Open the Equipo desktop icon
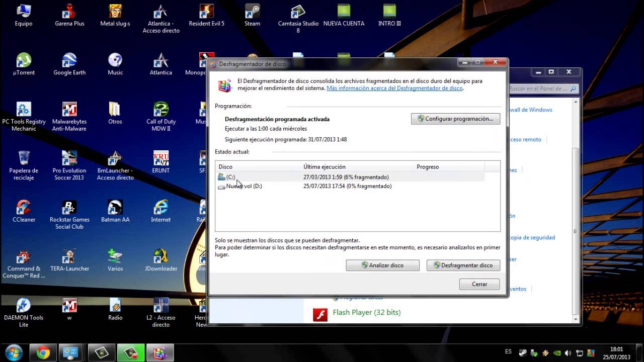This screenshot has height=362, width=644. 24,15
